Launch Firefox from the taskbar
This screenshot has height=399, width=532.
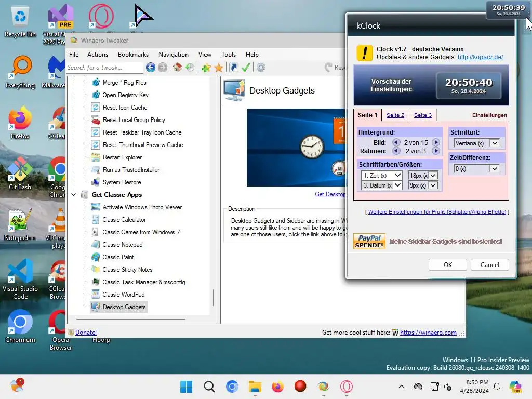pyautogui.click(x=277, y=387)
